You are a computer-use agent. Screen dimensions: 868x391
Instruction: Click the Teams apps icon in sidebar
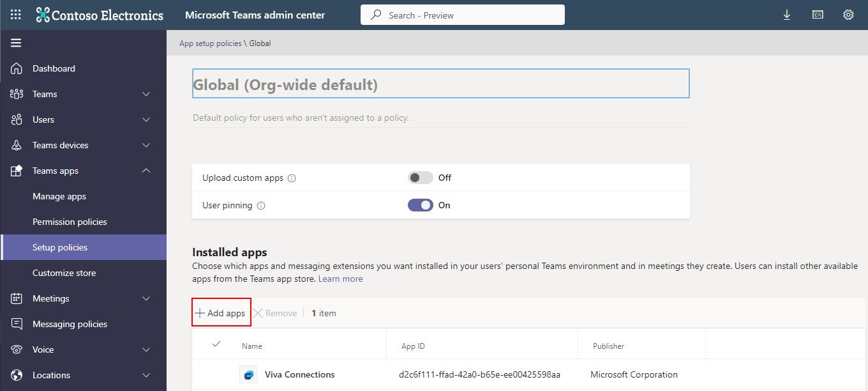coord(17,171)
